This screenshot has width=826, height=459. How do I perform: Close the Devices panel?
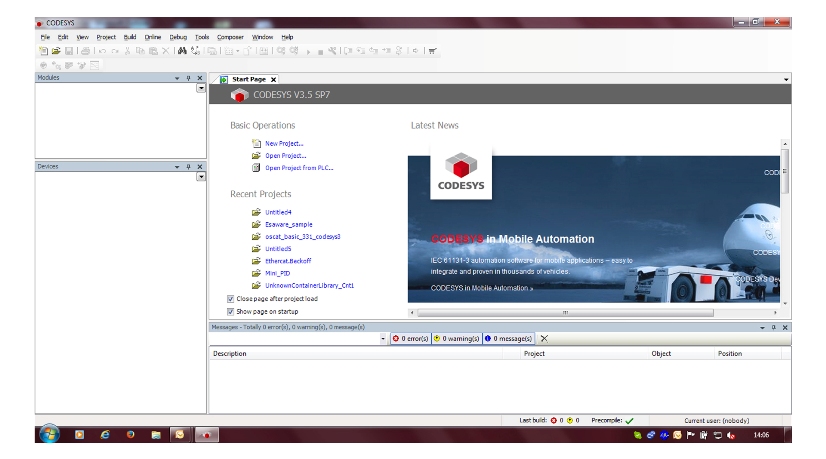click(x=200, y=167)
